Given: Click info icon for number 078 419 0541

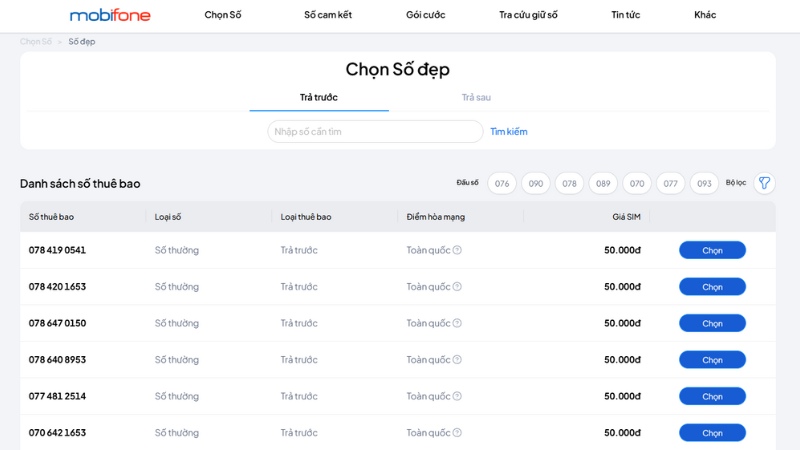Looking at the screenshot, I should click(457, 250).
